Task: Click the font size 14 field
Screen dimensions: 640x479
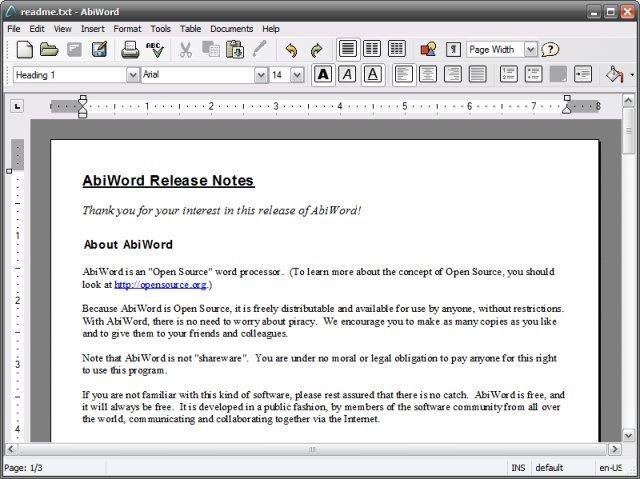Action: coord(280,75)
